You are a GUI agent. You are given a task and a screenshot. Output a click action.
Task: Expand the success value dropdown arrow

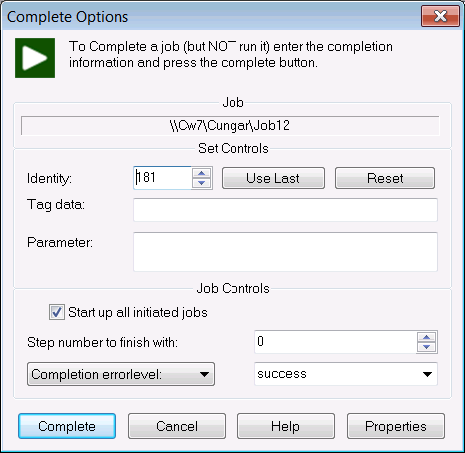click(x=427, y=374)
